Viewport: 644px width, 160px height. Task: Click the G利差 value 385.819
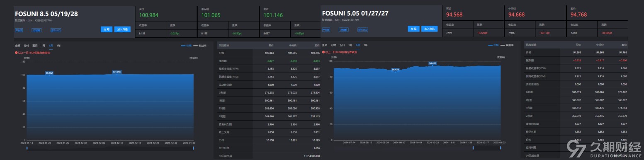pos(576,92)
